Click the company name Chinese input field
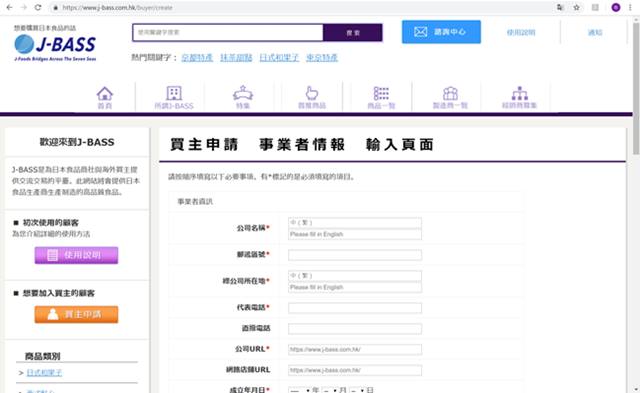 click(x=355, y=223)
